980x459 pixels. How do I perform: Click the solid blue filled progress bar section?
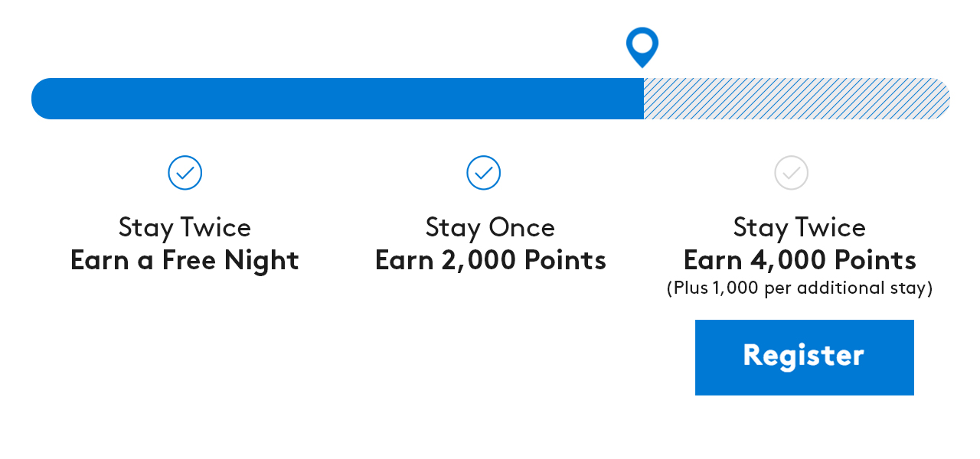(337, 99)
